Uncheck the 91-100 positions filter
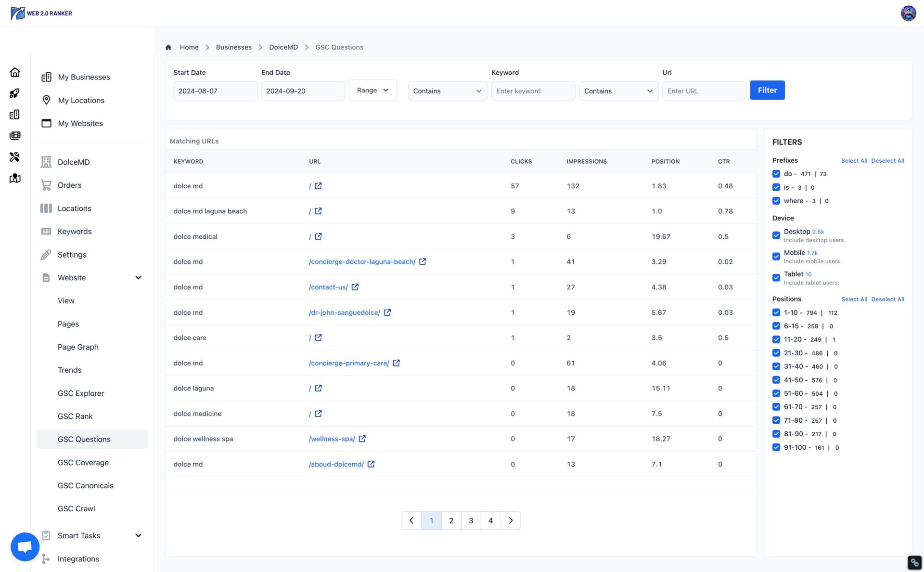The height and width of the screenshot is (572, 924). (x=776, y=447)
